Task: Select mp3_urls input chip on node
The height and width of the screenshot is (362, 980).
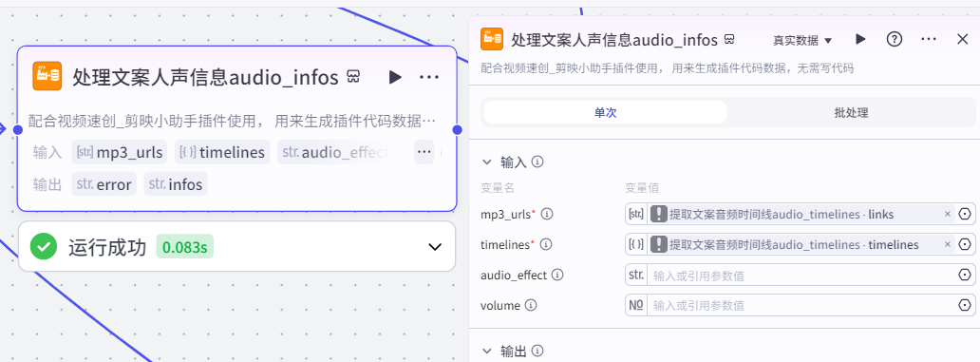Action: click(x=120, y=152)
